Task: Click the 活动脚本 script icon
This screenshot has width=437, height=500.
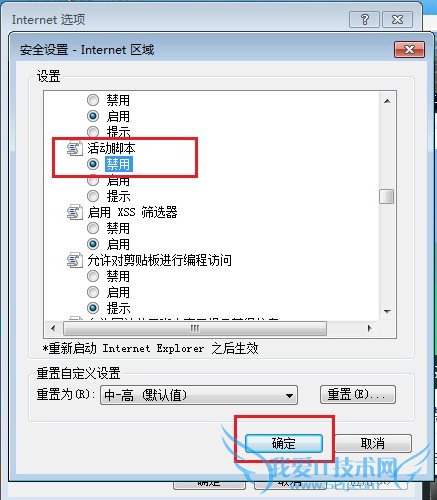Action: pyautogui.click(x=75, y=148)
